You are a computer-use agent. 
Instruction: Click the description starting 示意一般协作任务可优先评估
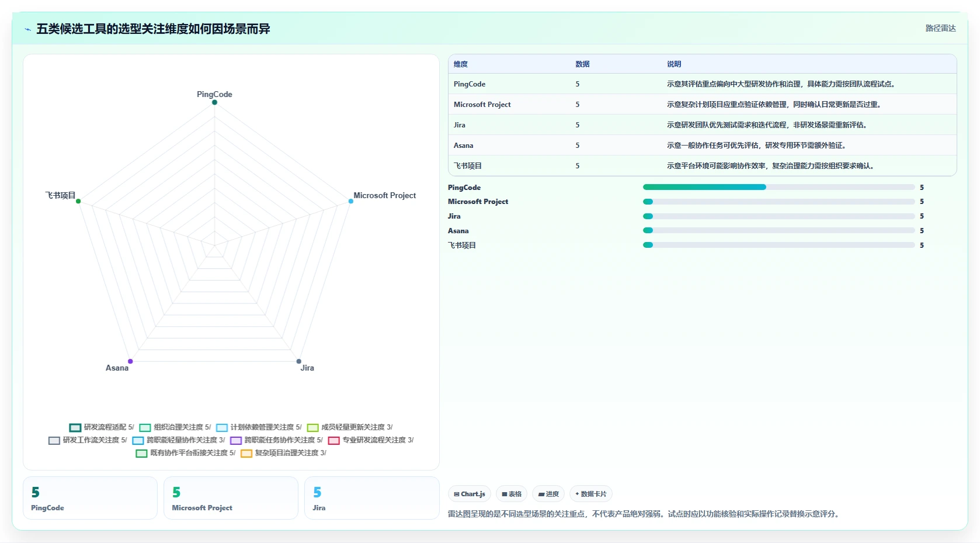tap(757, 146)
